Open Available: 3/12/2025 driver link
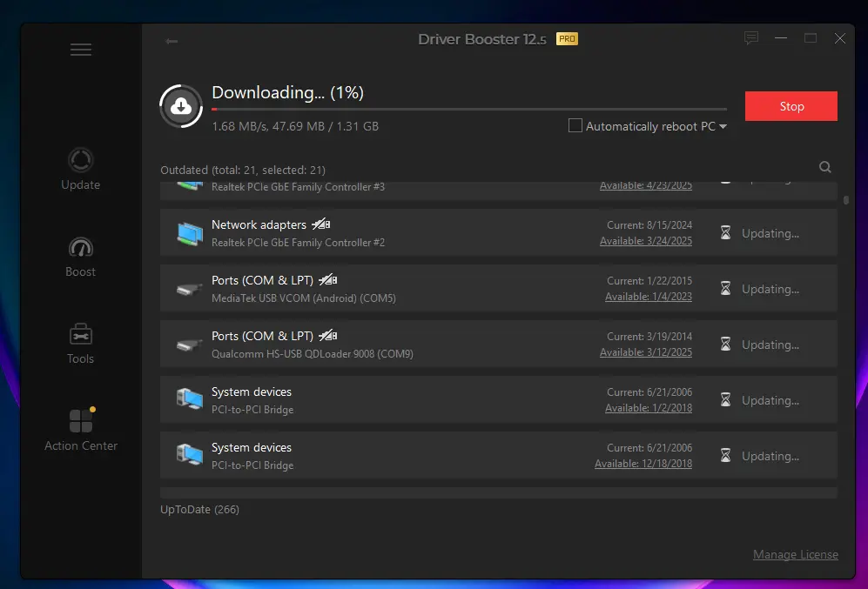The height and width of the screenshot is (589, 868). click(x=645, y=352)
